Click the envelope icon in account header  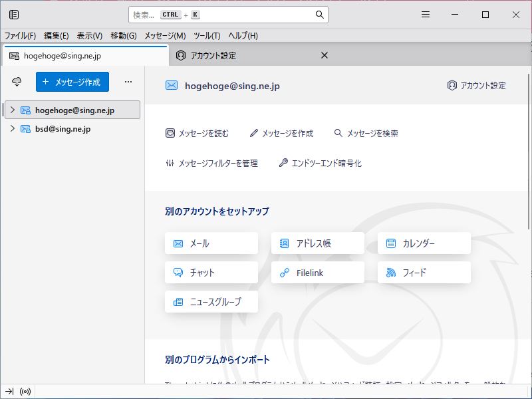(x=172, y=86)
